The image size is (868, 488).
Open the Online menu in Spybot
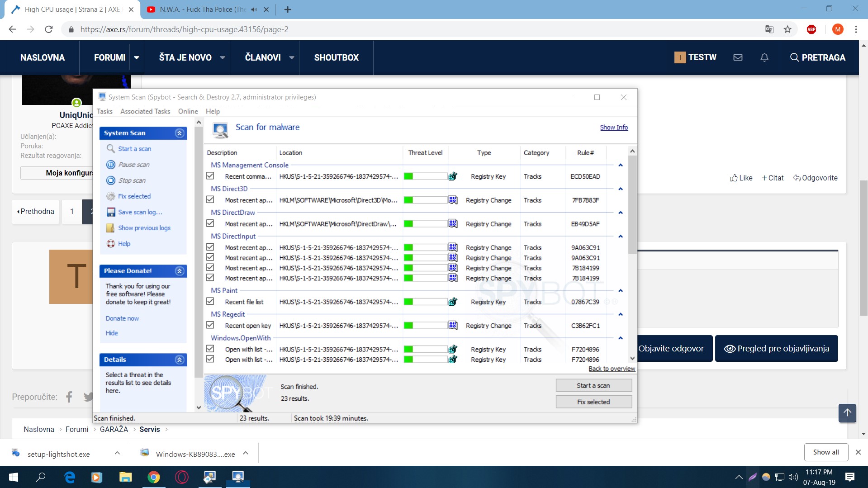(x=188, y=111)
